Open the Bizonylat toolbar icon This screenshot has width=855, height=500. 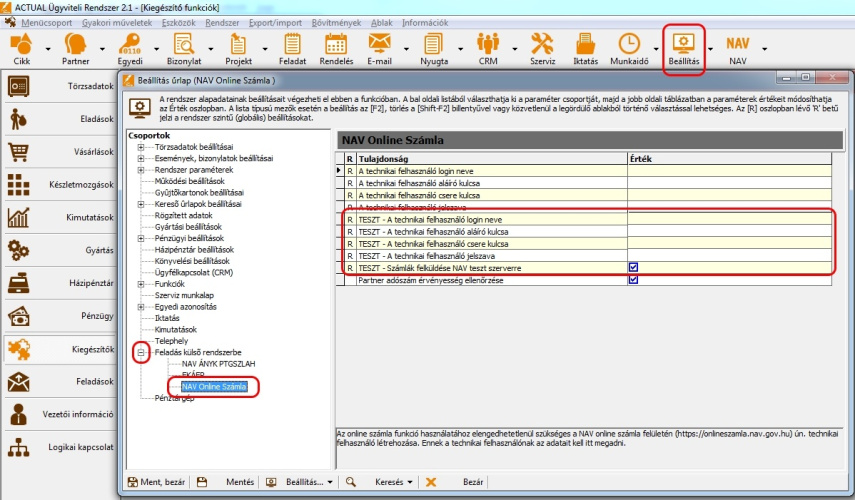click(183, 47)
